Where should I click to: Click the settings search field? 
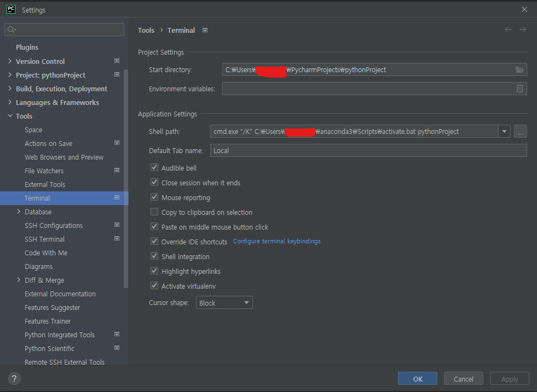[x=65, y=30]
